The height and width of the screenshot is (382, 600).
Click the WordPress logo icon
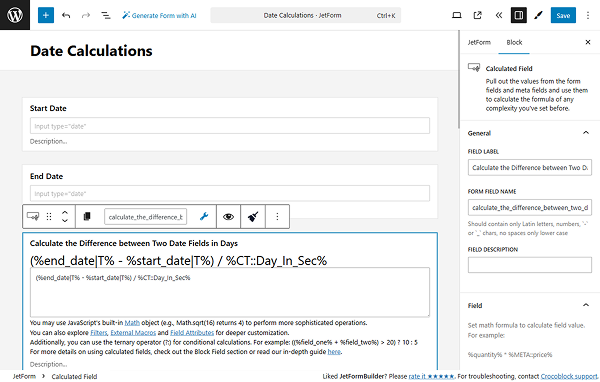pyautogui.click(x=15, y=15)
